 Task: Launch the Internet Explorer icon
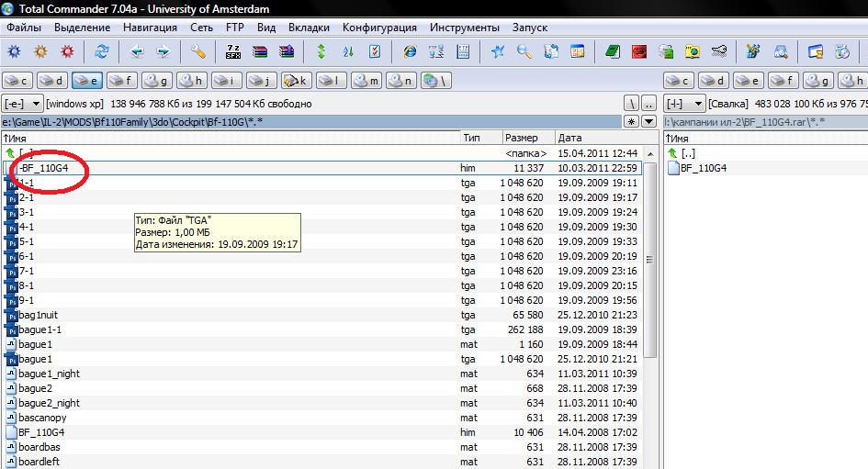(x=410, y=52)
